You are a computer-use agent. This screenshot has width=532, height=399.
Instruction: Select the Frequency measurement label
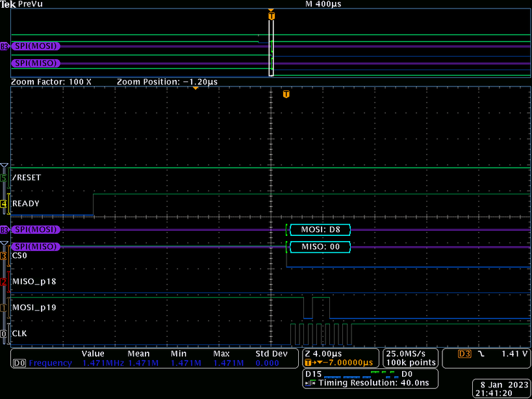tap(50, 363)
